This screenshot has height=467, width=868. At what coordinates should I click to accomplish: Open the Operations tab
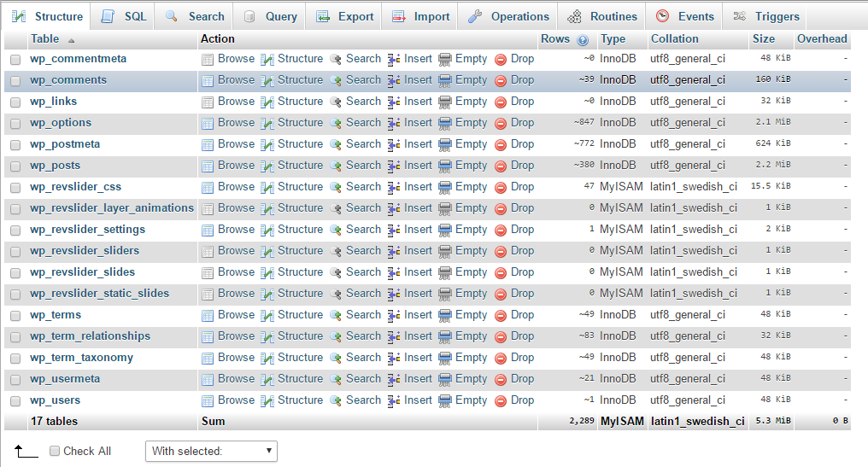(x=508, y=16)
